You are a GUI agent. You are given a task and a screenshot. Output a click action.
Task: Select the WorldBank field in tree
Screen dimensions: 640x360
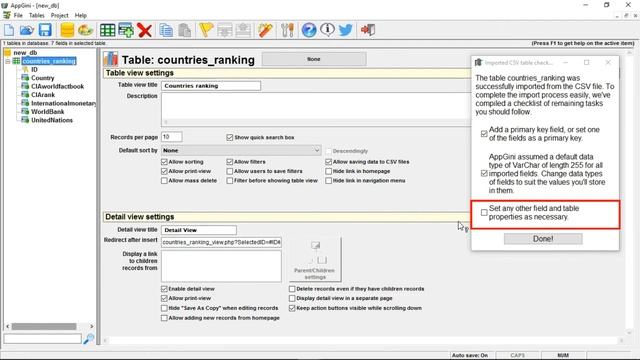point(47,112)
